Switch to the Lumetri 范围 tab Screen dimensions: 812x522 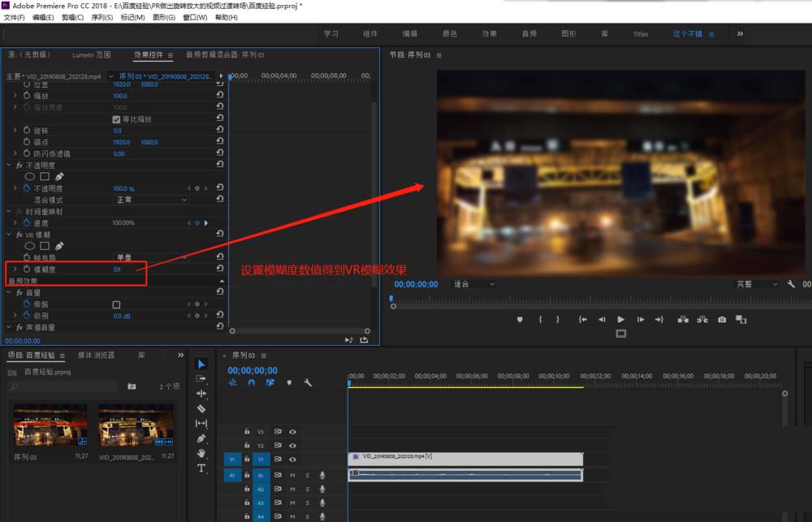pos(91,54)
